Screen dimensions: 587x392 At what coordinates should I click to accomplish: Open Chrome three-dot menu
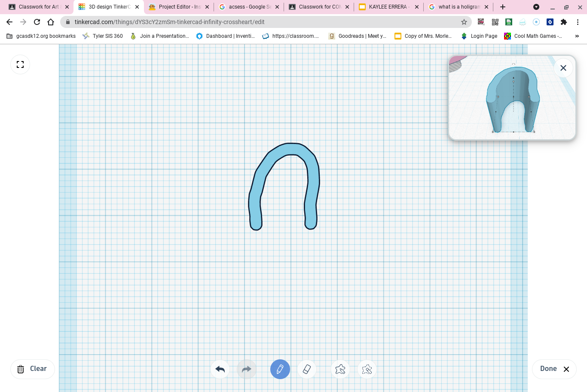coord(578,22)
